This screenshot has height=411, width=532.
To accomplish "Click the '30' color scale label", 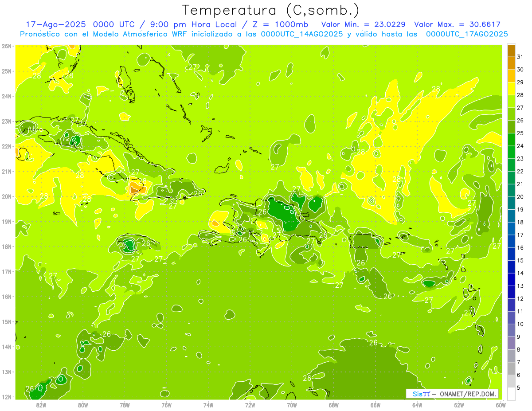I will 520,70.
